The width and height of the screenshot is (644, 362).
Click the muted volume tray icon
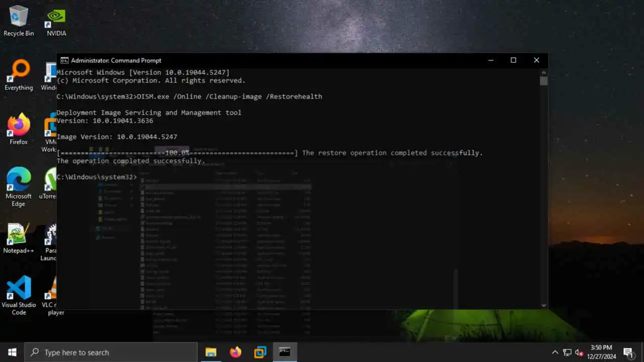(x=579, y=352)
